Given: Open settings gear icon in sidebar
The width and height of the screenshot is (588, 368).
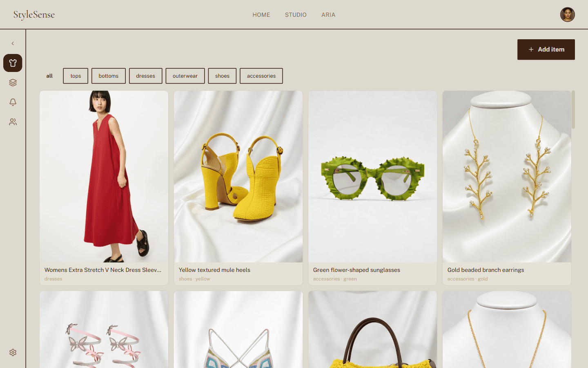Looking at the screenshot, I should [13, 352].
